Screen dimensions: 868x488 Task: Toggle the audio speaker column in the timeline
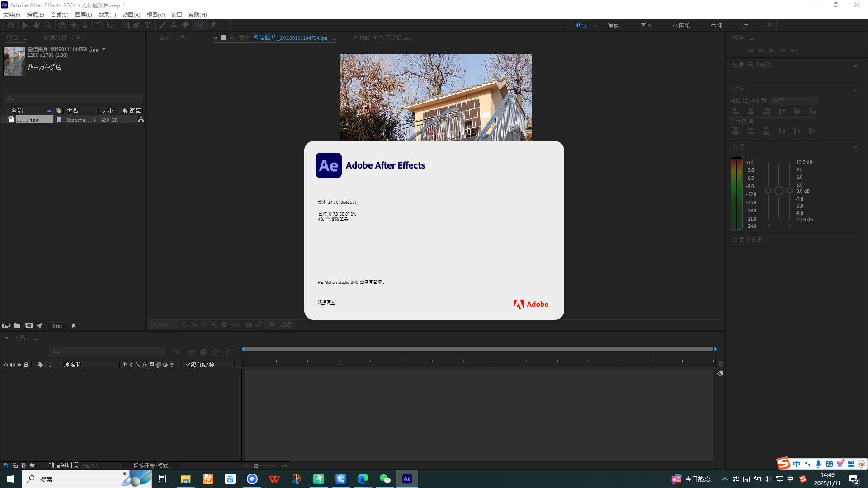click(13, 365)
